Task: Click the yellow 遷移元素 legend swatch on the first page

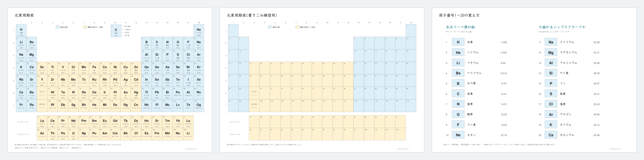Action: click(x=85, y=27)
